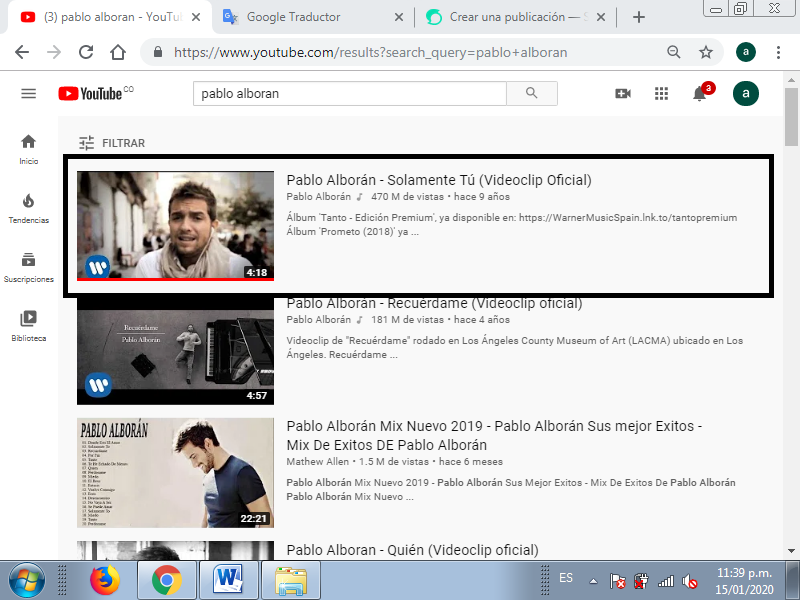The height and width of the screenshot is (600, 800).
Task: Click the Recuérdame video description text
Action: click(514, 347)
